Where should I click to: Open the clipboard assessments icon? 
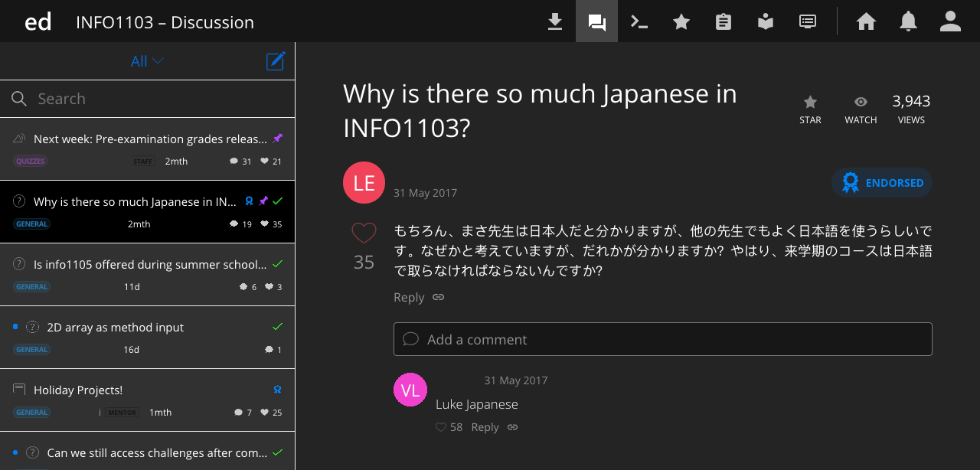click(723, 21)
